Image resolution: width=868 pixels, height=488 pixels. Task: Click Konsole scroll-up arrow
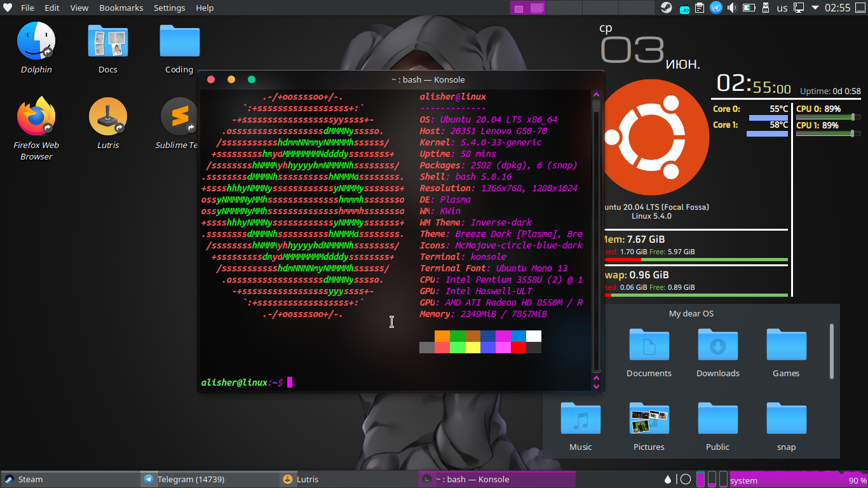point(596,95)
